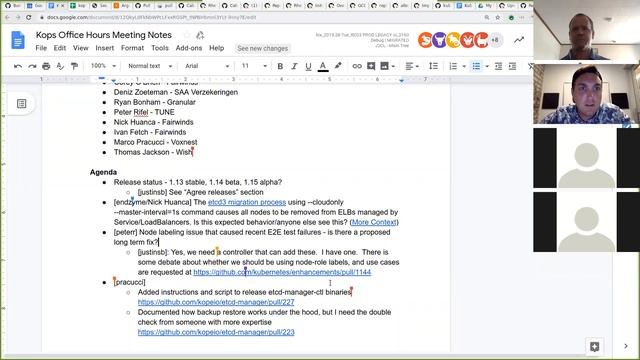
Task: Open the Zoom 100% dropdown
Action: (103, 66)
